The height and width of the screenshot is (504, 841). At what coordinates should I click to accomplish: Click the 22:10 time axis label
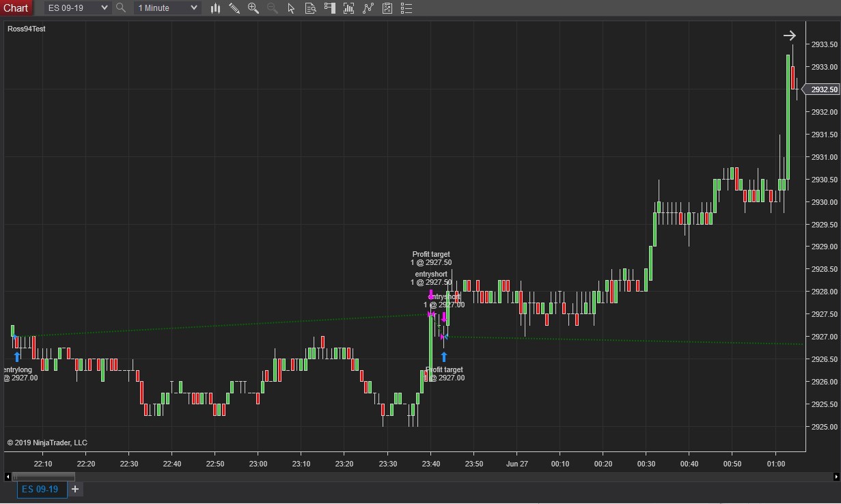click(x=42, y=464)
